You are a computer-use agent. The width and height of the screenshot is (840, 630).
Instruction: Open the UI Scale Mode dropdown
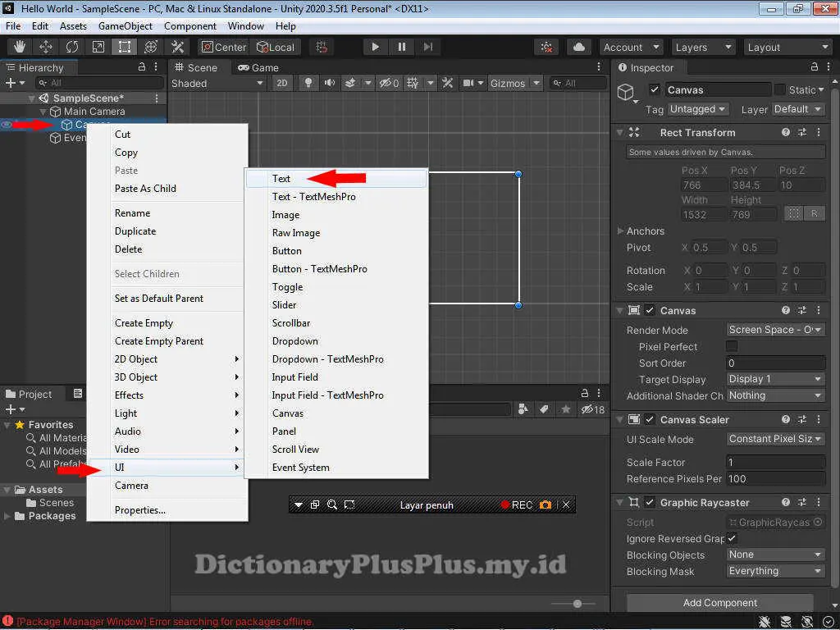[x=776, y=439]
